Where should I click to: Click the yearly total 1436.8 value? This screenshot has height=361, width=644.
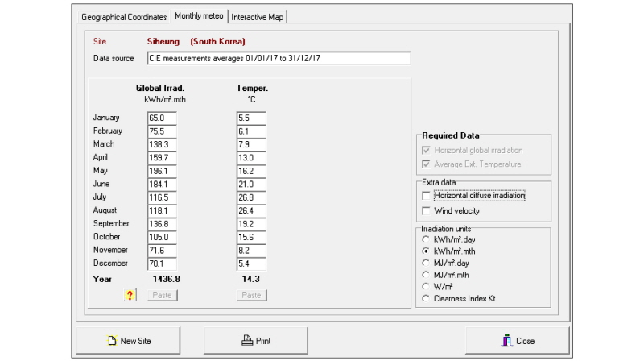point(167,279)
